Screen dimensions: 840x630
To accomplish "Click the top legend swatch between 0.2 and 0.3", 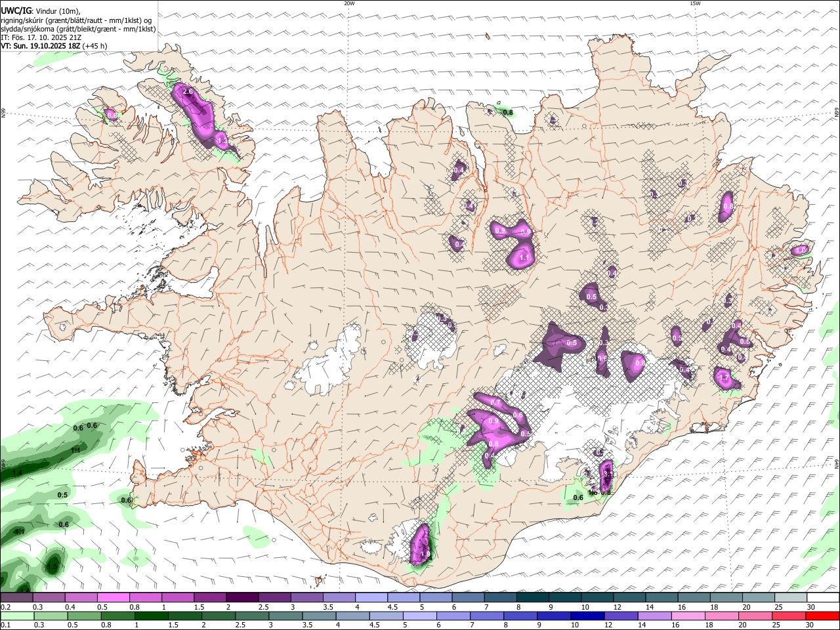I will 16,598.
